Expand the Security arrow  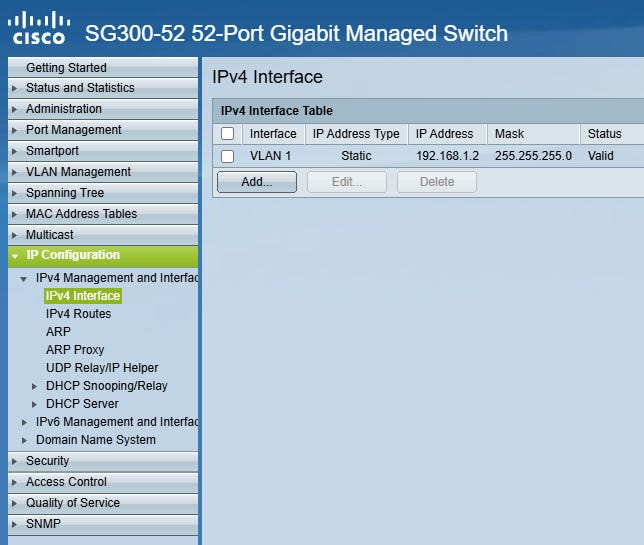(14, 462)
